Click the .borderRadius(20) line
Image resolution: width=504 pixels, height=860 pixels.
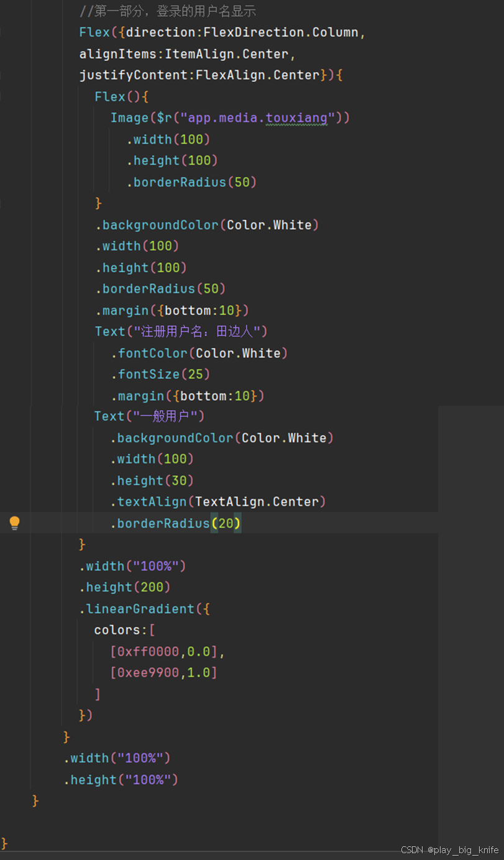(x=175, y=523)
